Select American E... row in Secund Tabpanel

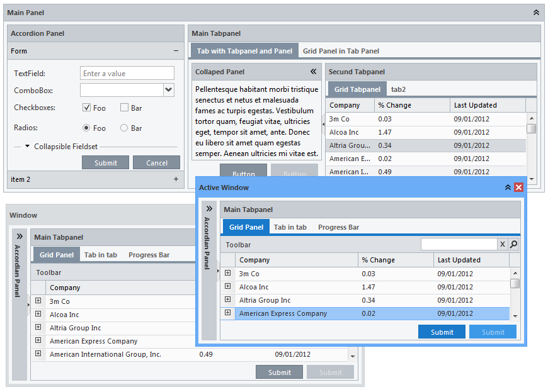click(x=426, y=159)
